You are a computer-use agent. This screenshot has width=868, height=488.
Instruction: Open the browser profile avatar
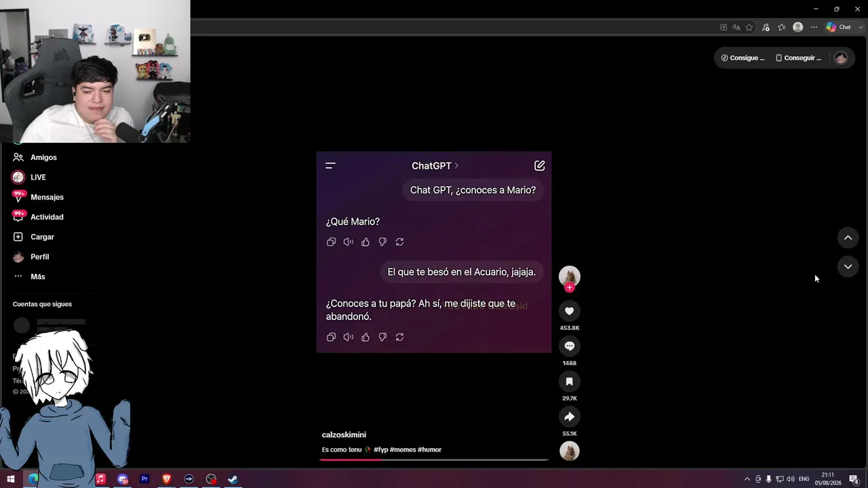tap(798, 27)
